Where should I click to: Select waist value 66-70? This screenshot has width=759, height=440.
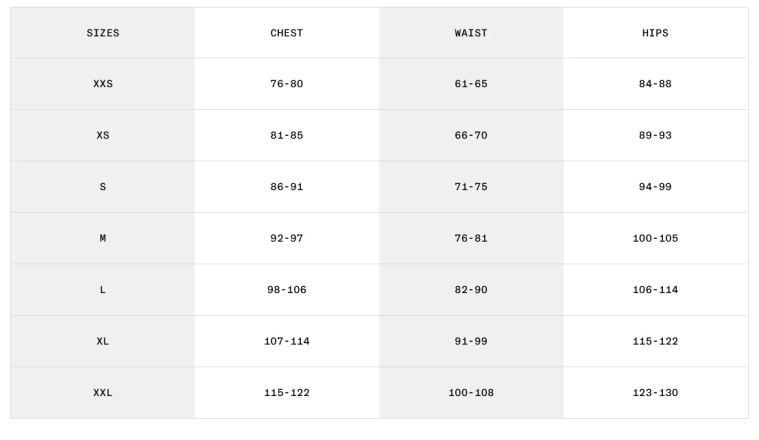(x=471, y=135)
